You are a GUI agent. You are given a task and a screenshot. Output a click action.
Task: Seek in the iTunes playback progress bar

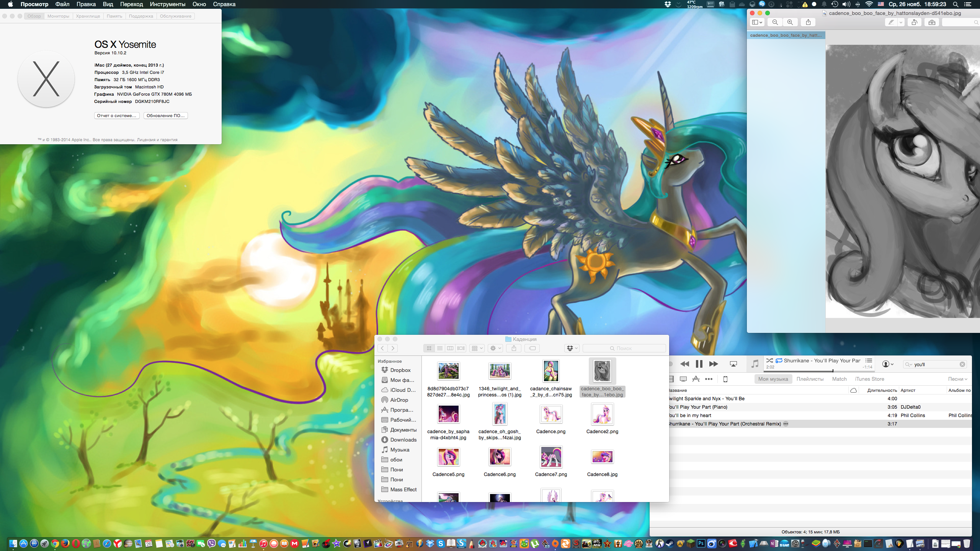click(x=819, y=371)
